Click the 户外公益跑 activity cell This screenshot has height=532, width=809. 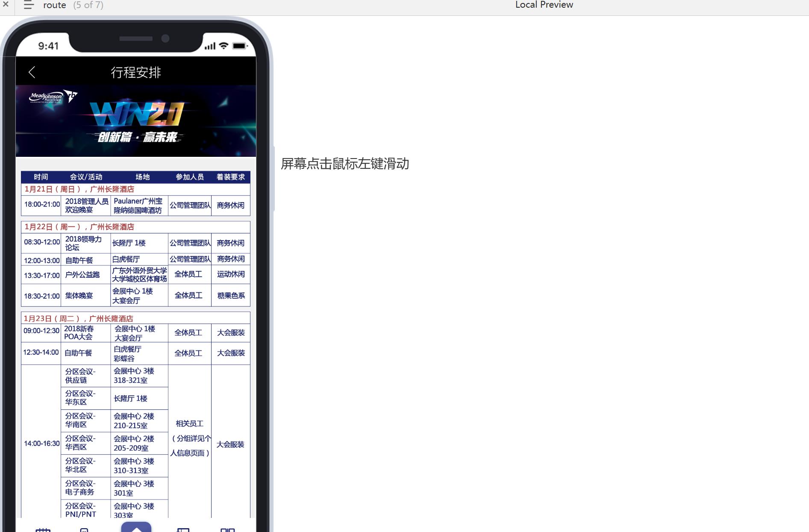[86, 275]
